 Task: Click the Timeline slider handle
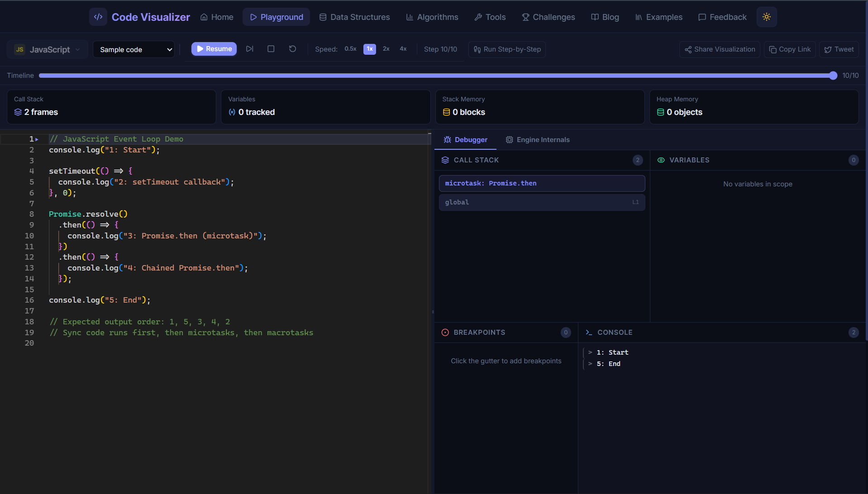[x=833, y=76]
